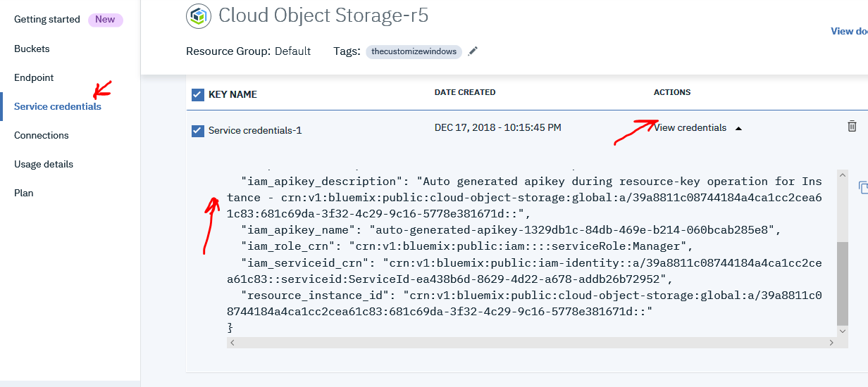The height and width of the screenshot is (387, 868).
Task: Edit tags with the pencil icon
Action: (473, 51)
